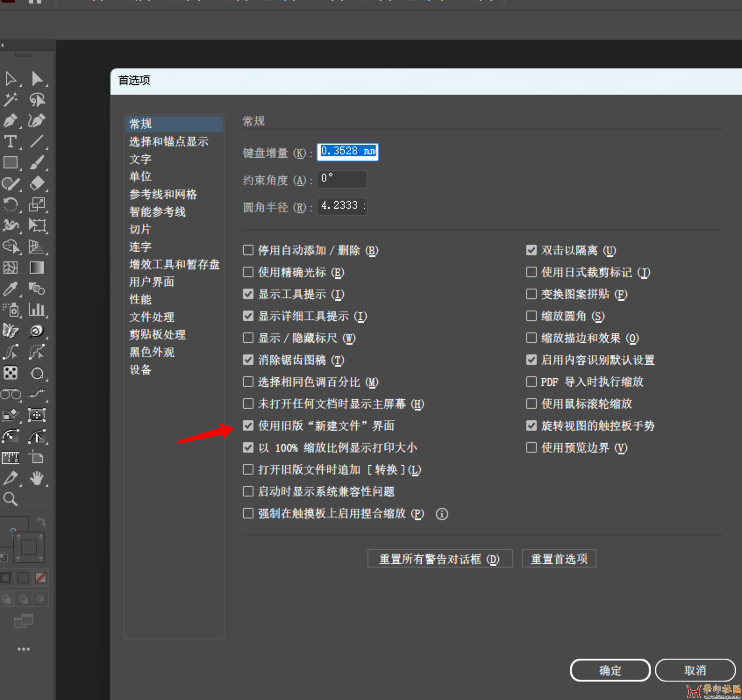Enable the 使用精确光标 checkbox
The image size is (742, 700).
[248, 272]
